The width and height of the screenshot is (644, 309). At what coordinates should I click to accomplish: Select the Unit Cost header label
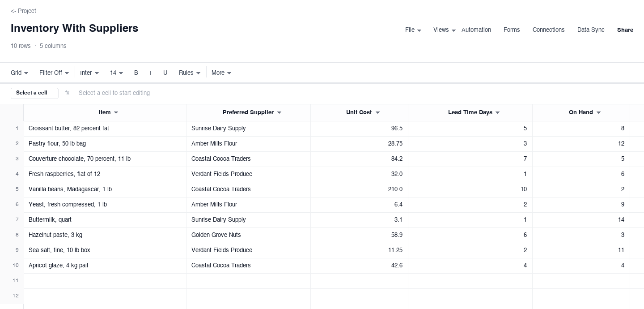coord(359,112)
